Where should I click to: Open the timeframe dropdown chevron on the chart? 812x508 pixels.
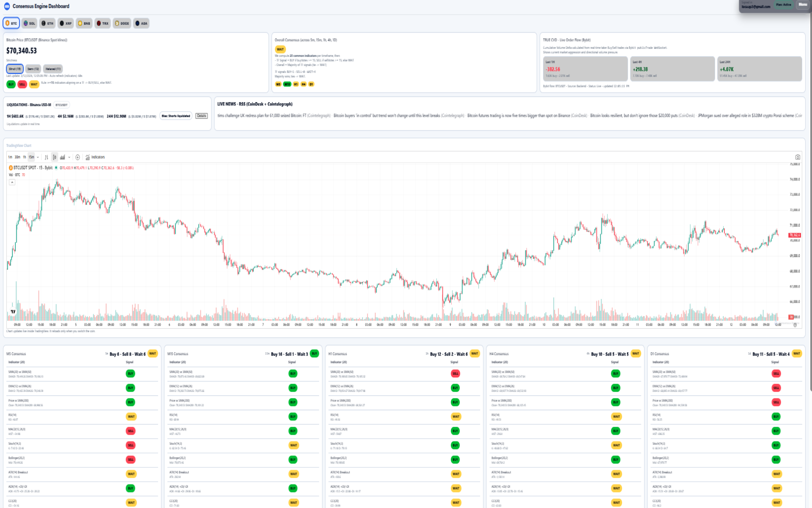point(38,157)
